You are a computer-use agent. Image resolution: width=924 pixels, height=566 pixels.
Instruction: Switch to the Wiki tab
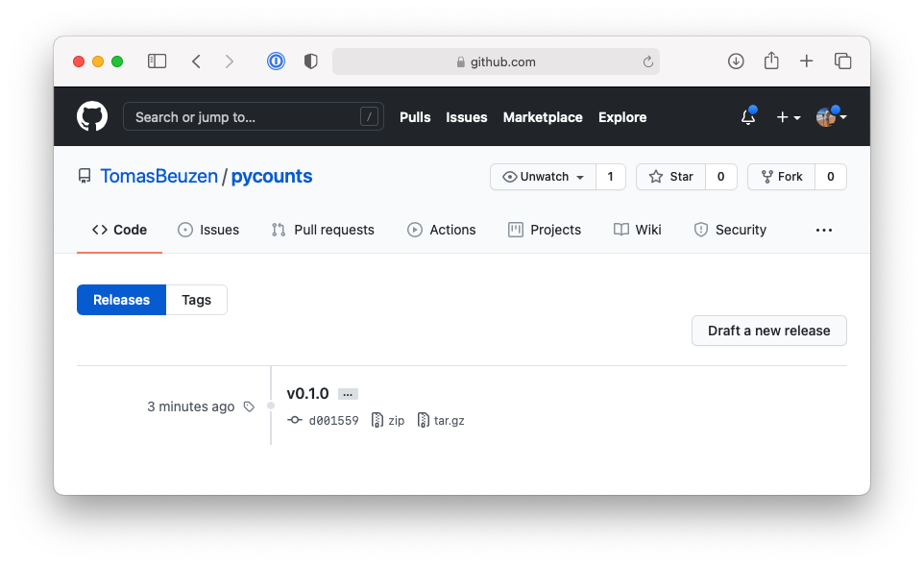(638, 230)
